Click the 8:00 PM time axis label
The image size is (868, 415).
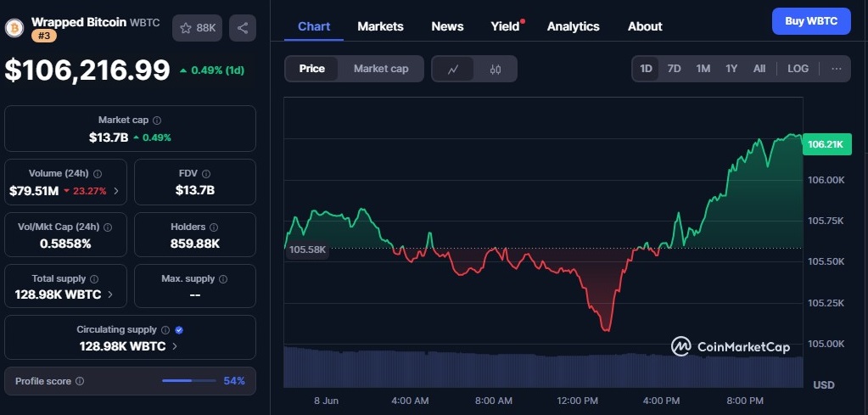coord(745,400)
